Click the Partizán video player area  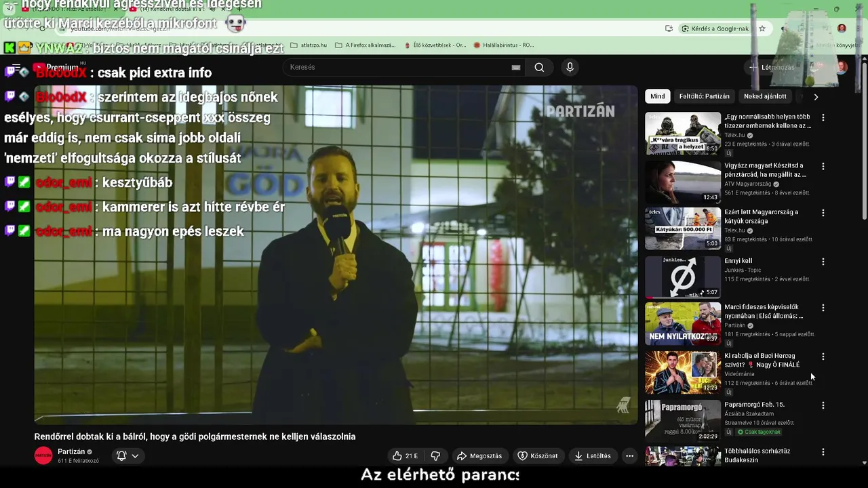pos(336,254)
